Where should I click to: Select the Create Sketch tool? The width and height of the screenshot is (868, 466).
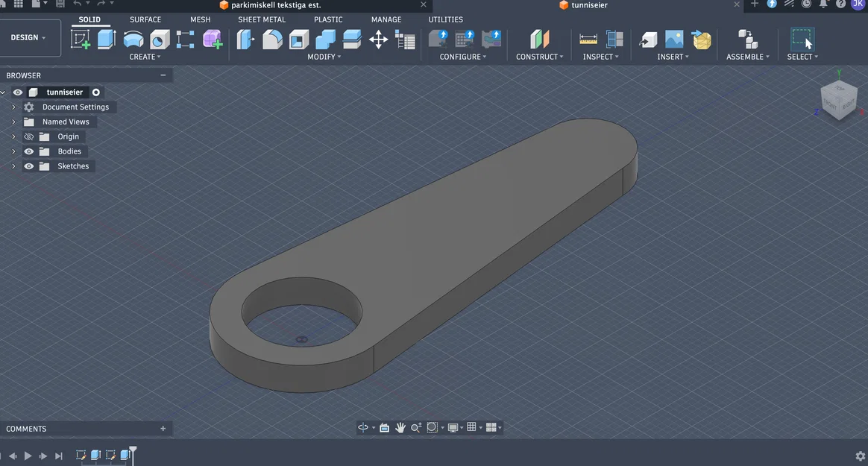tap(81, 40)
